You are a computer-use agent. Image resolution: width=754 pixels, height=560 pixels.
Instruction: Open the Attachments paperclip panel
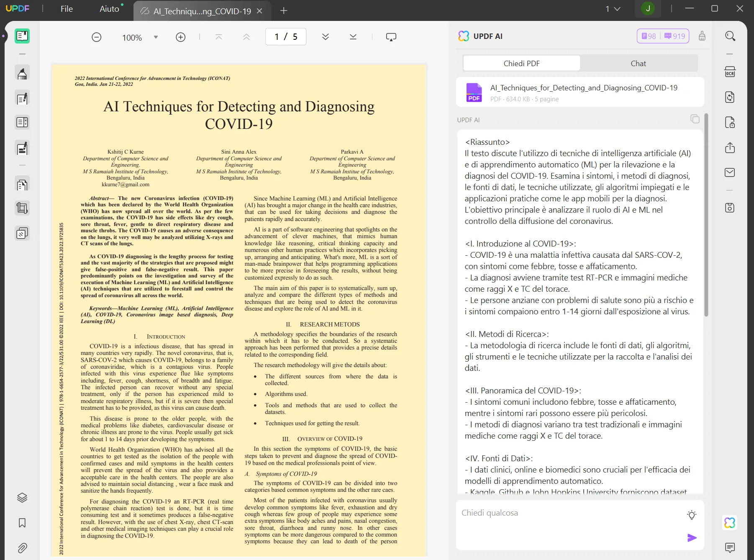tap(22, 548)
